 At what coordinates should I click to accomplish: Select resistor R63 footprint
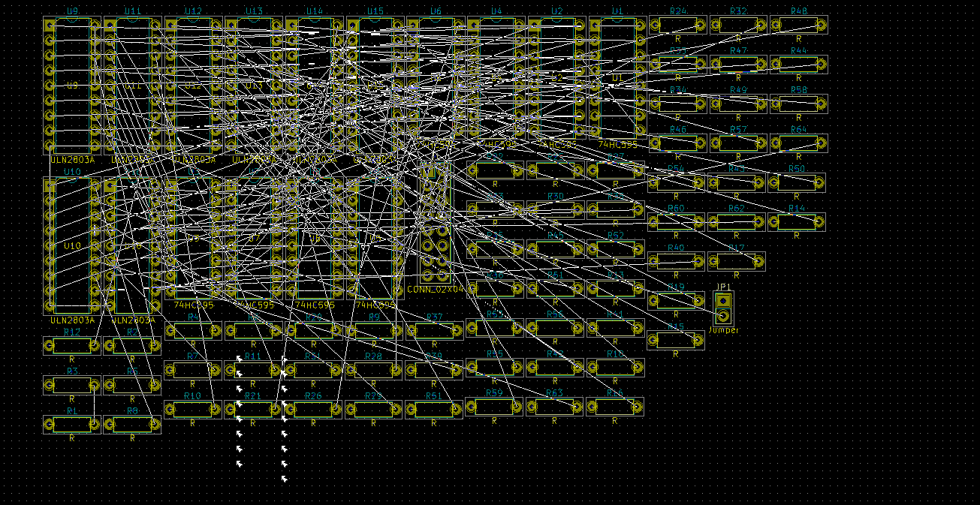click(x=556, y=406)
